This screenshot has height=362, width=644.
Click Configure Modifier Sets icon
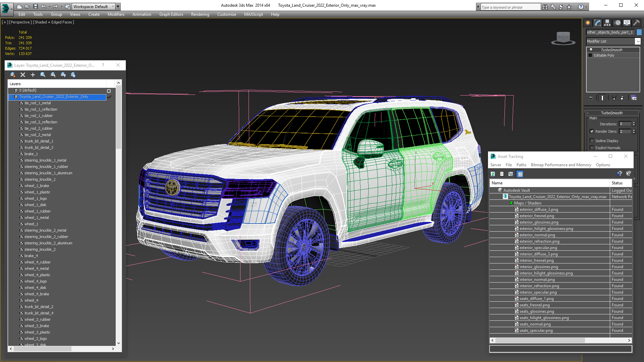634,98
